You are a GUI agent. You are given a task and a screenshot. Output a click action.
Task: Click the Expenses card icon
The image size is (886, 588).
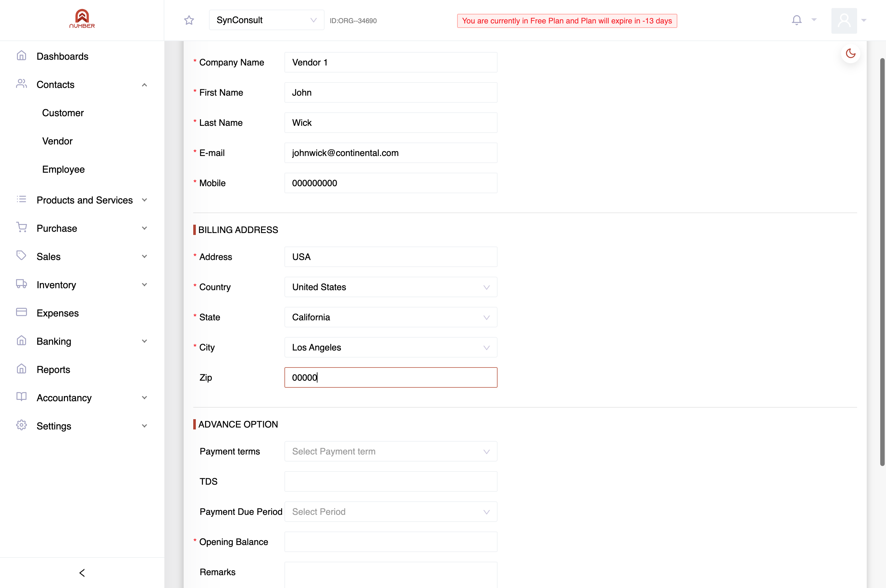click(22, 312)
